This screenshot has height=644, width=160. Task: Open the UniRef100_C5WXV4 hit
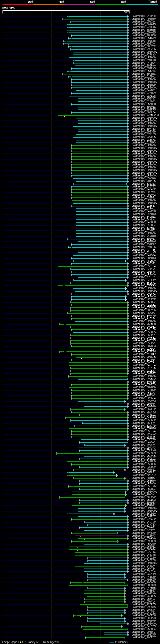tap(143, 22)
